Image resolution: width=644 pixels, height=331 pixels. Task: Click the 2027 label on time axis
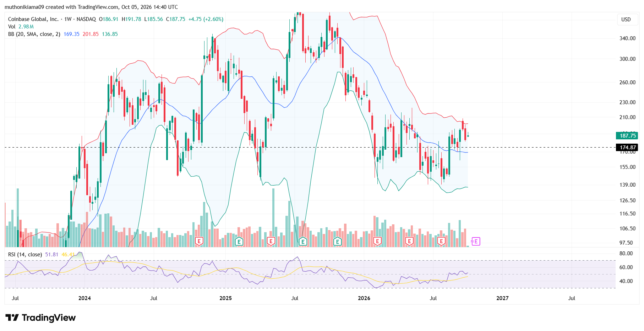click(x=502, y=298)
